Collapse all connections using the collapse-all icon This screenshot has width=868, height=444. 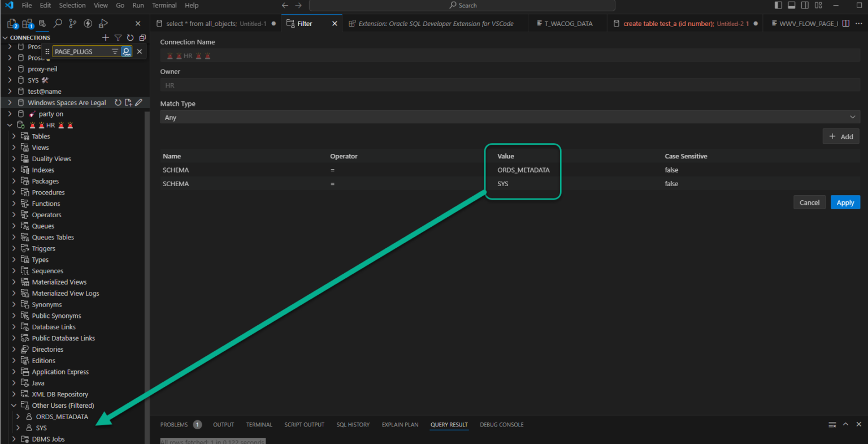pyautogui.click(x=142, y=37)
